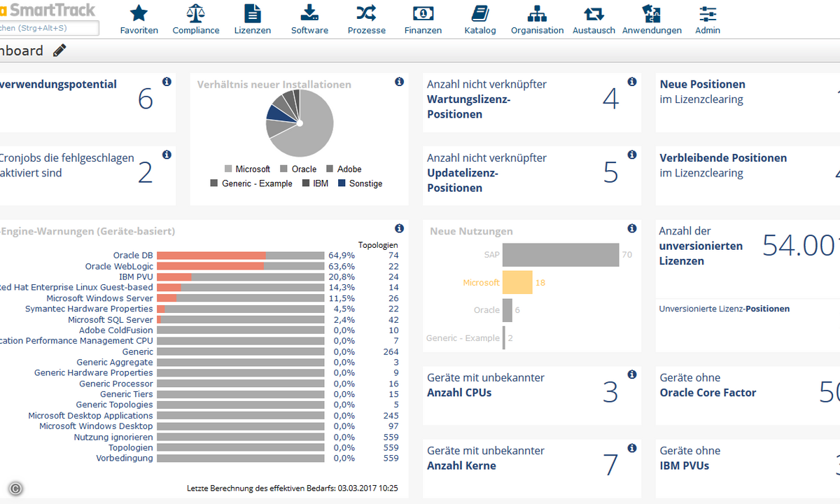Screen dimensions: 840x504
Task: Click the copyright icon at the bottom
Action: (15, 489)
